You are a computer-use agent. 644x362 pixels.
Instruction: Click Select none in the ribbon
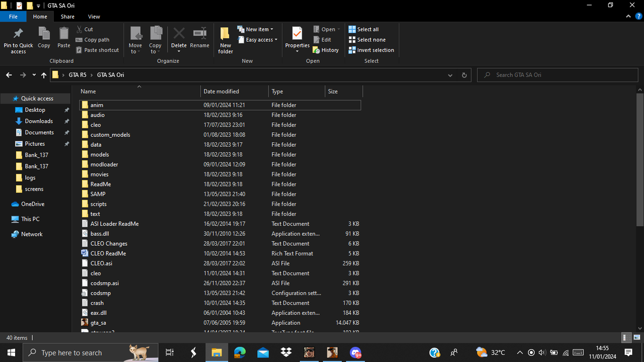(367, 40)
